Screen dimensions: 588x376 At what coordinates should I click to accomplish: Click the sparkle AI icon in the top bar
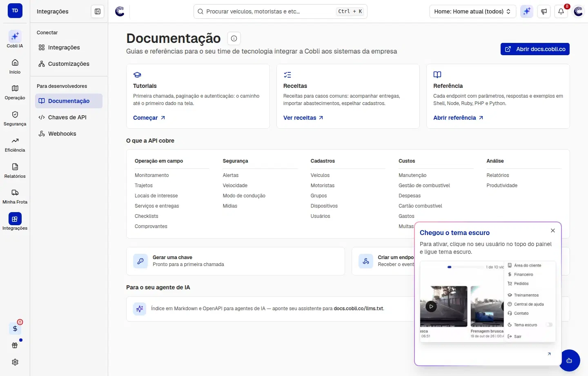(527, 11)
